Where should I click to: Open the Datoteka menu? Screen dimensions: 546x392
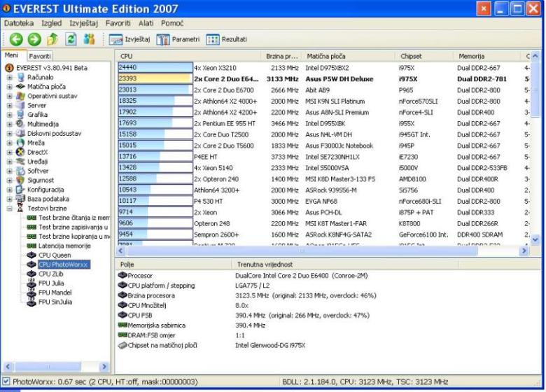tap(19, 24)
